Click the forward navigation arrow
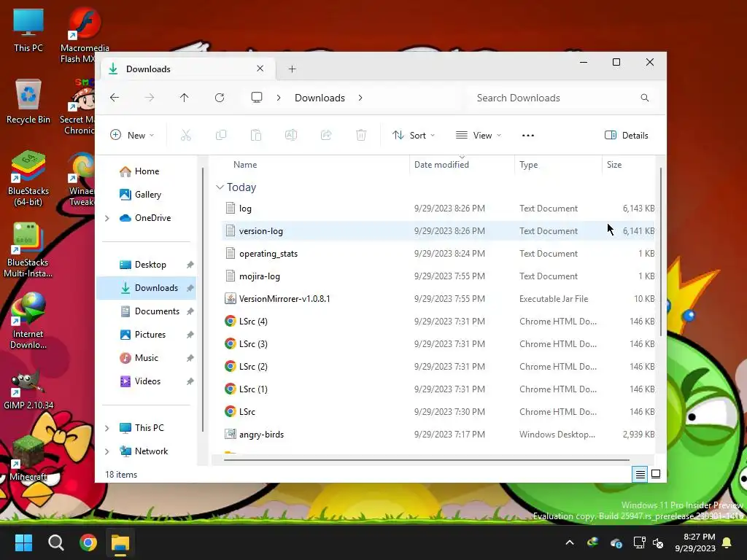The image size is (747, 560). pos(150,98)
